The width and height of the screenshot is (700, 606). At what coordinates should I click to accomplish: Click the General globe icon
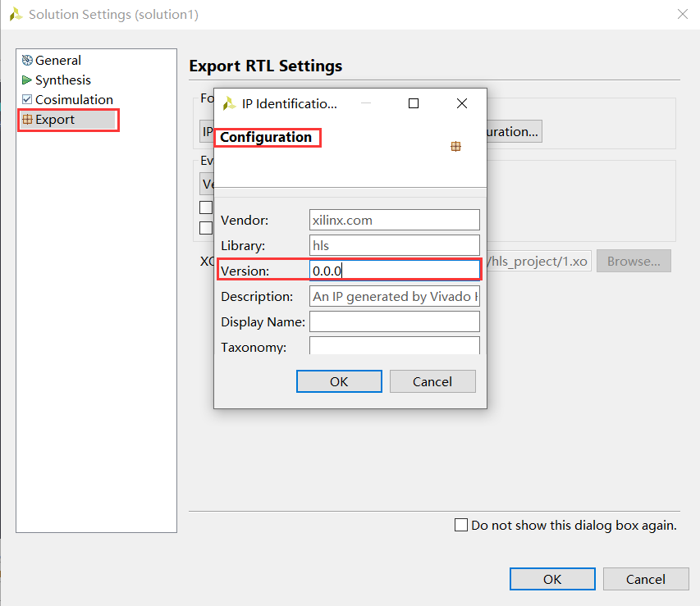coord(27,60)
